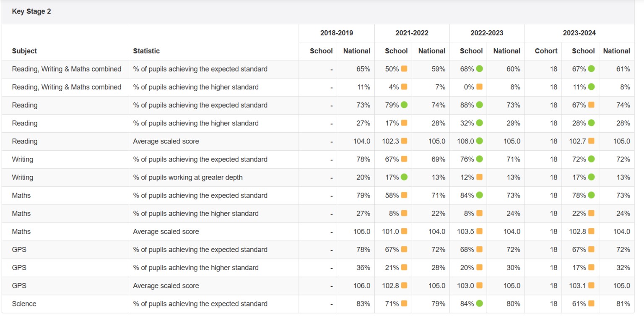Select the Statistic column header
Viewport: 644px width, 316px height.
(x=146, y=51)
